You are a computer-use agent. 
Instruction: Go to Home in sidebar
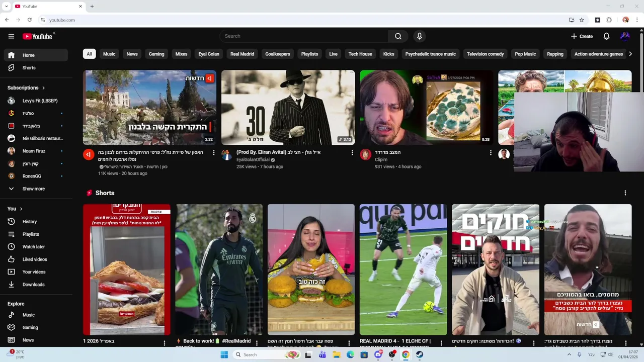click(36, 55)
